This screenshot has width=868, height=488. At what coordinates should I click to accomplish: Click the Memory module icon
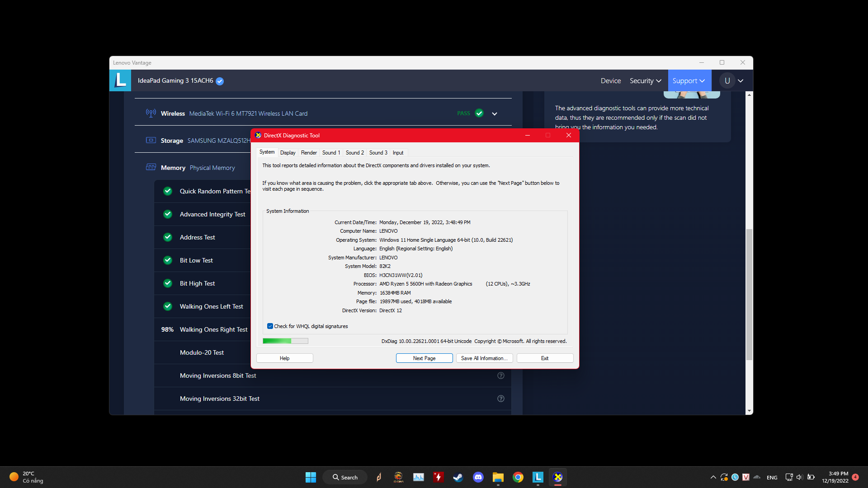[x=151, y=167]
